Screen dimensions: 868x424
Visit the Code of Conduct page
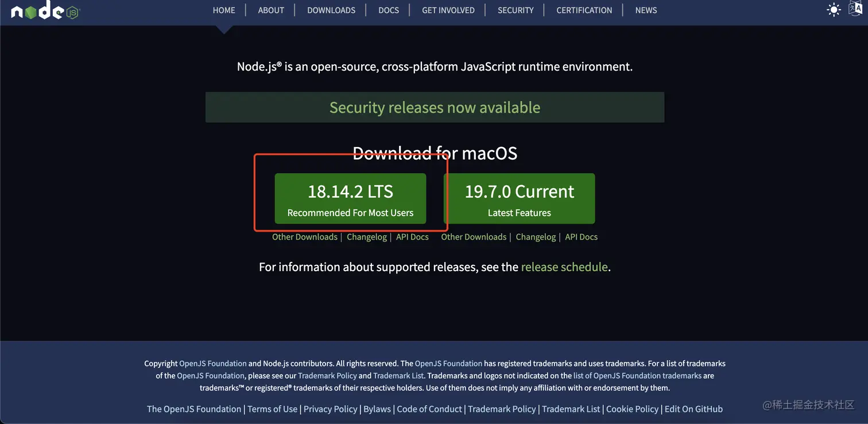tap(429, 408)
